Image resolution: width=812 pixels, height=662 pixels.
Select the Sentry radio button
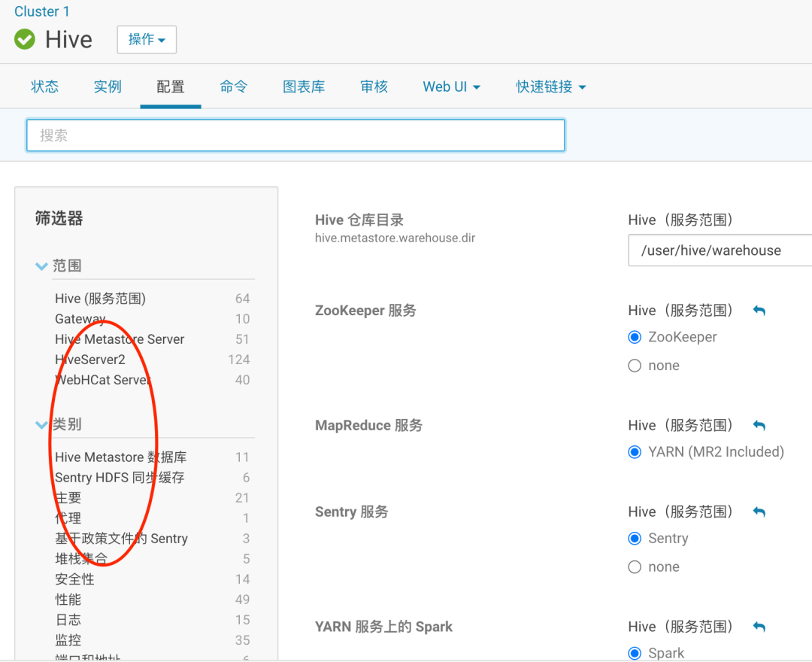coord(635,538)
